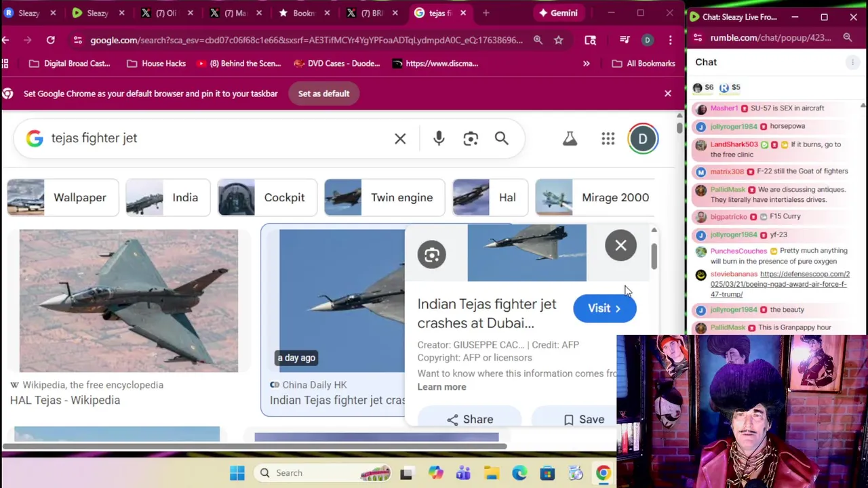The image size is (868, 488).
Task: Dismiss the default browser banner
Action: [668, 94]
